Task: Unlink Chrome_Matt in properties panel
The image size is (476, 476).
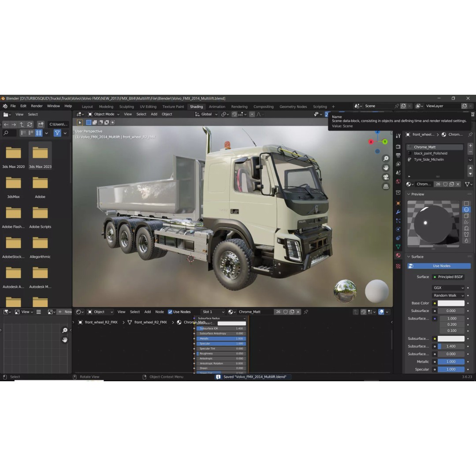Action: tap(458, 184)
